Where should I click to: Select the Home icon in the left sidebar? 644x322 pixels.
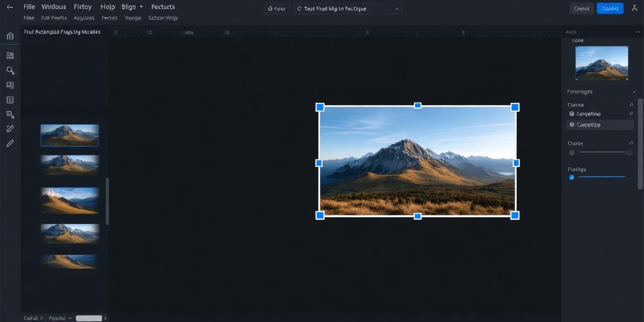click(10, 36)
